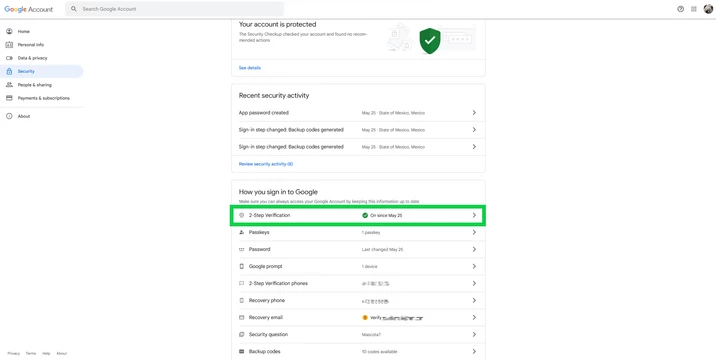
Task: Click the Search Google Account field
Action: click(x=174, y=9)
